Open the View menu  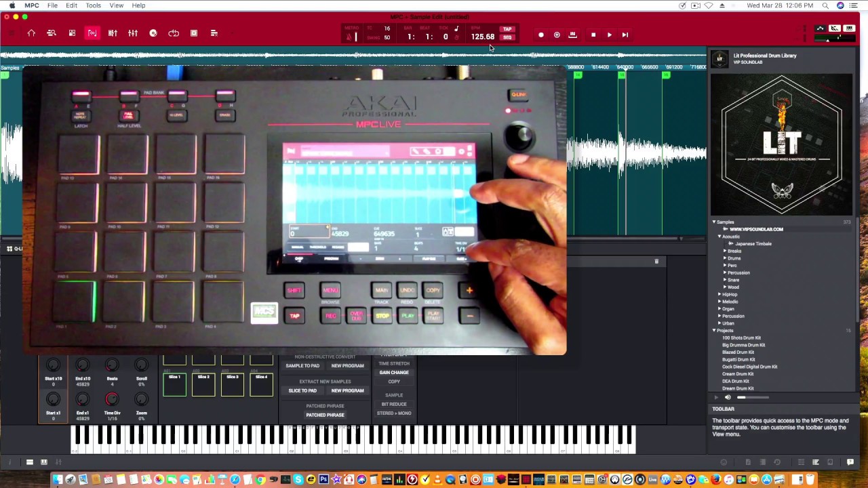(x=117, y=5)
